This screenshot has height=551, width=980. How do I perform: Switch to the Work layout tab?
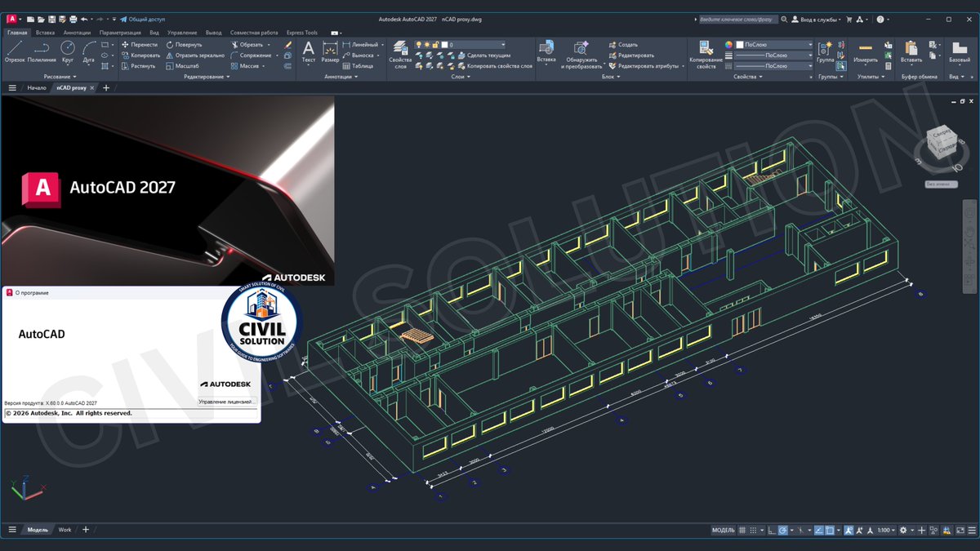(65, 530)
